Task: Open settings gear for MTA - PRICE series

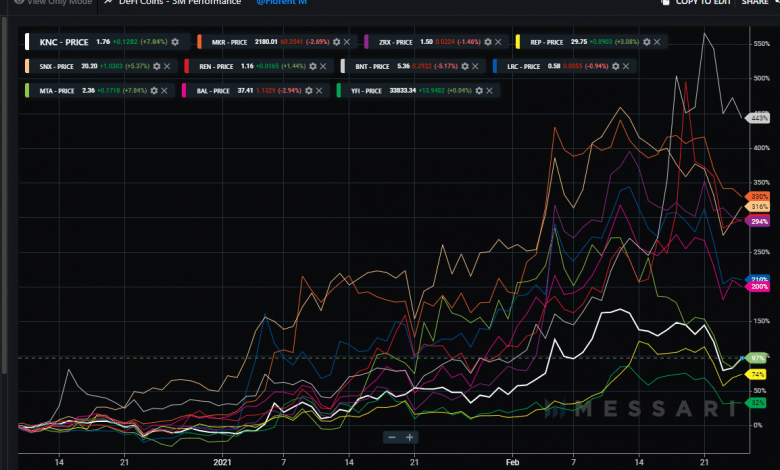Action: tap(154, 91)
